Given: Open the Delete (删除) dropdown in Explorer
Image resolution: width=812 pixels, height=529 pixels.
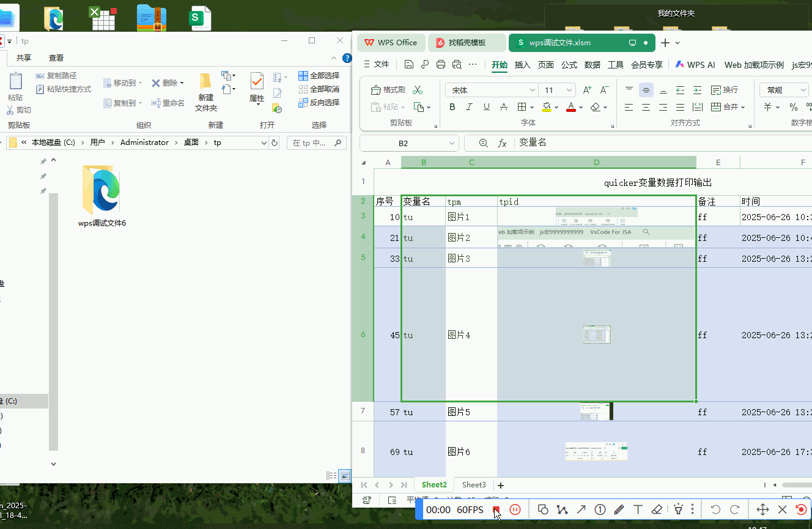Looking at the screenshot, I should (182, 83).
